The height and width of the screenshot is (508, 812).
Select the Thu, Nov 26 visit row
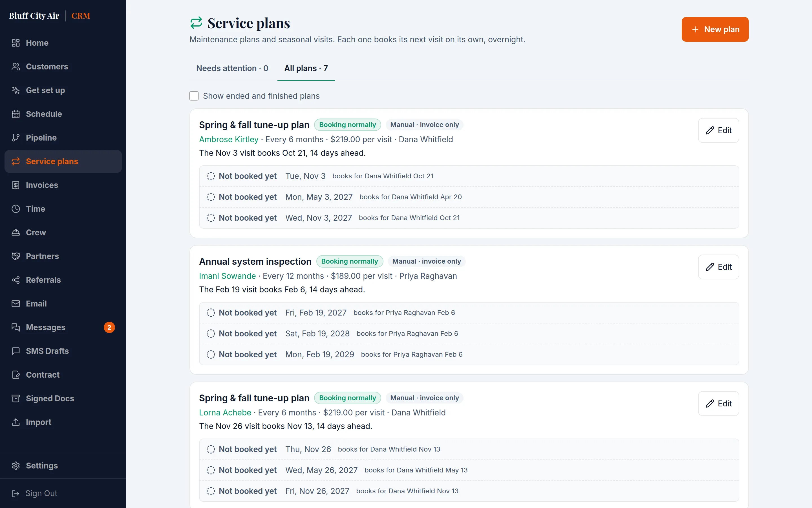(469, 449)
